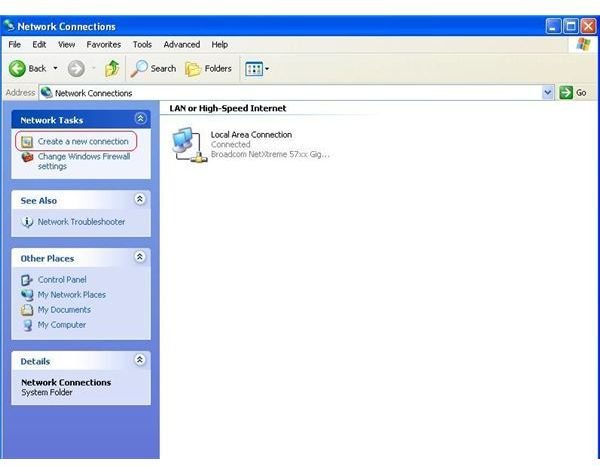This screenshot has height=466, width=600.
Task: Collapse the Details panel
Action: [x=140, y=360]
